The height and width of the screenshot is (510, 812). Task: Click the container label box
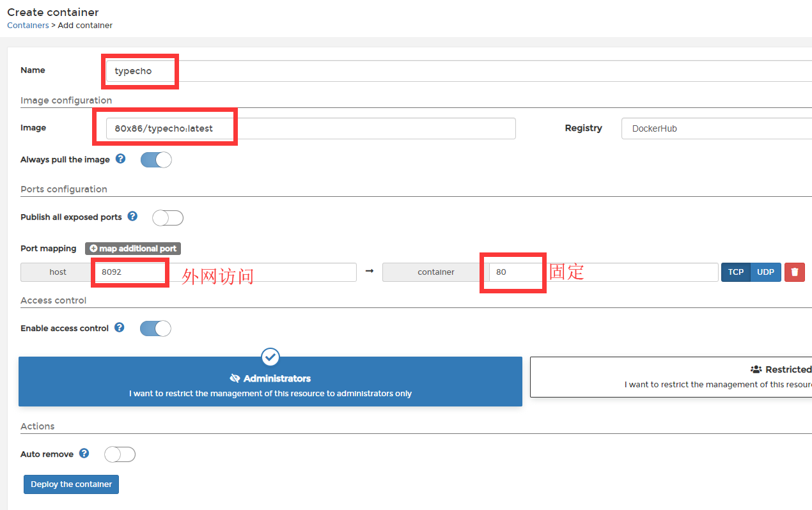(436, 272)
